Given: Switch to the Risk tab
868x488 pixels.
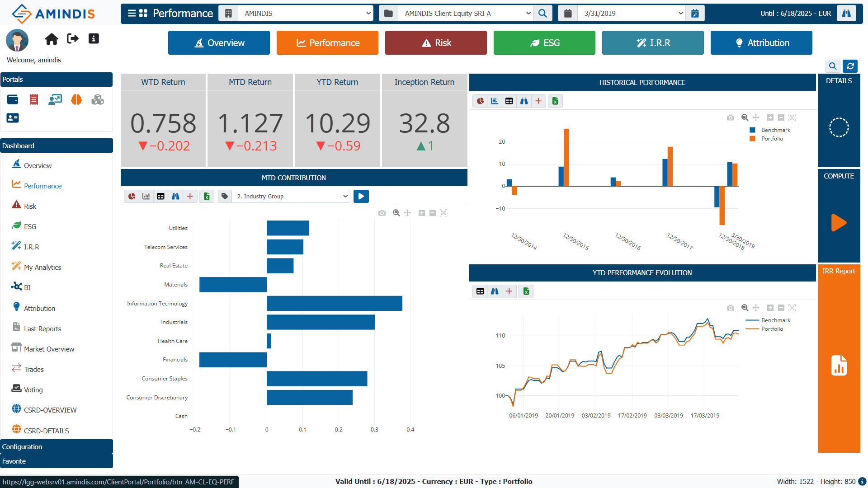Looking at the screenshot, I should coord(436,43).
